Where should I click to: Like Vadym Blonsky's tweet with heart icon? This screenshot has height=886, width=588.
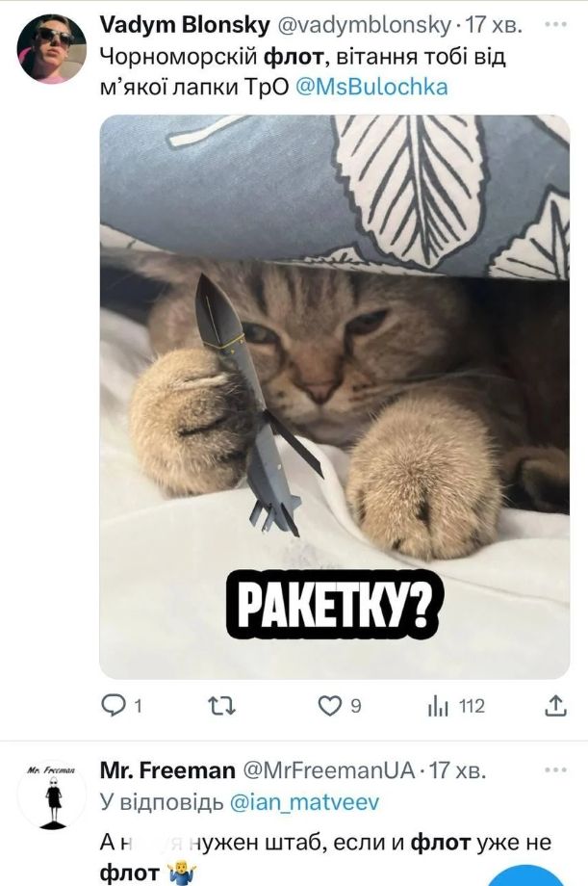point(330,707)
